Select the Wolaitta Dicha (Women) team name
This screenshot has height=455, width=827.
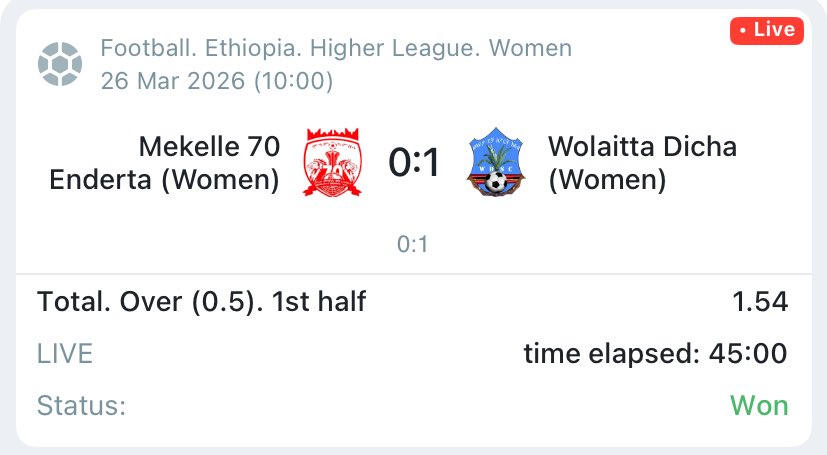(x=643, y=163)
